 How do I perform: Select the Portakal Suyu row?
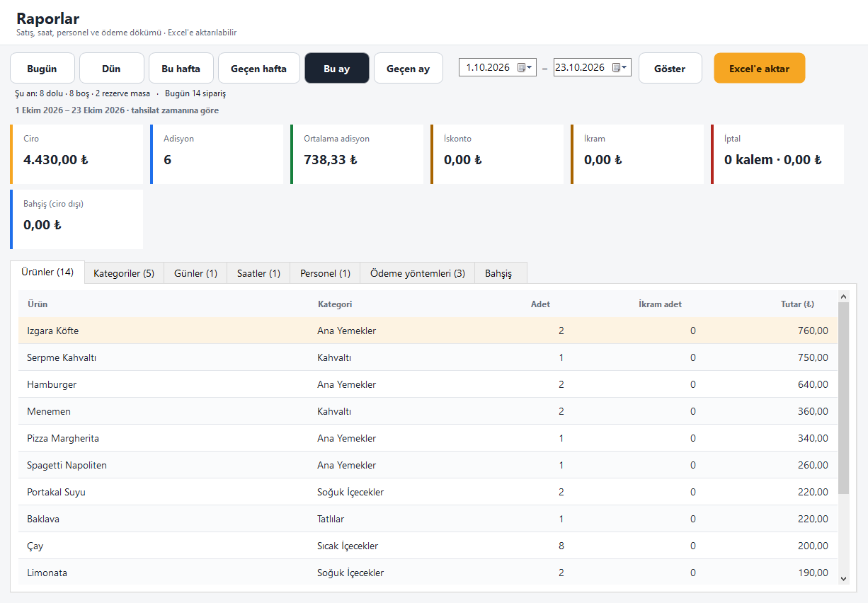[428, 492]
